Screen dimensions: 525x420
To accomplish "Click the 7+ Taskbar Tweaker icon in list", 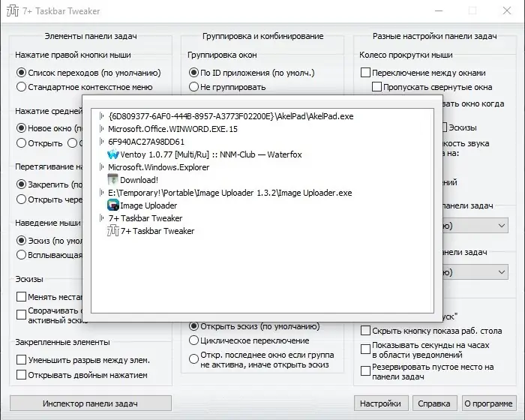I will pos(113,231).
